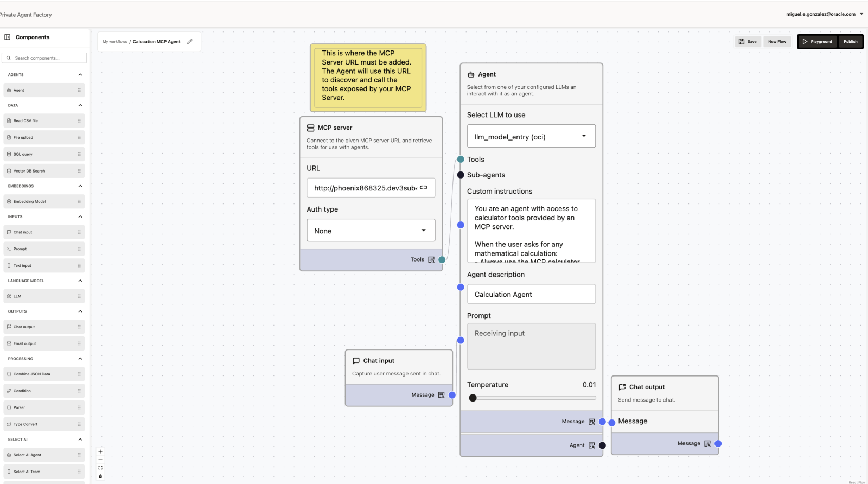Click the fit view canvas icon

(100, 468)
